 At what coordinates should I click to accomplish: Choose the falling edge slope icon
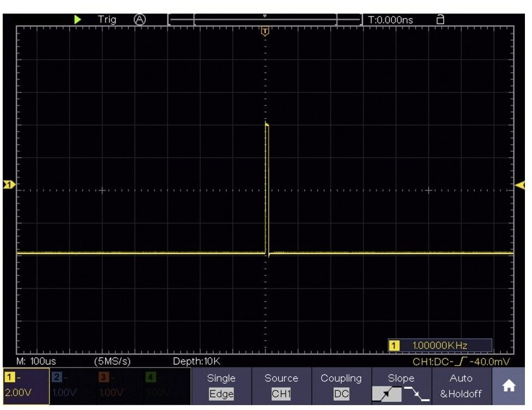416,394
